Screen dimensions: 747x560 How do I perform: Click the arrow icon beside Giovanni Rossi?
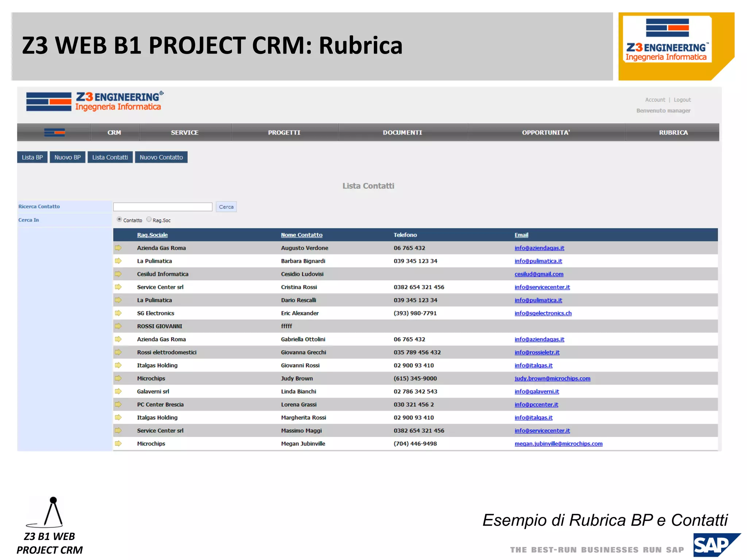click(118, 365)
